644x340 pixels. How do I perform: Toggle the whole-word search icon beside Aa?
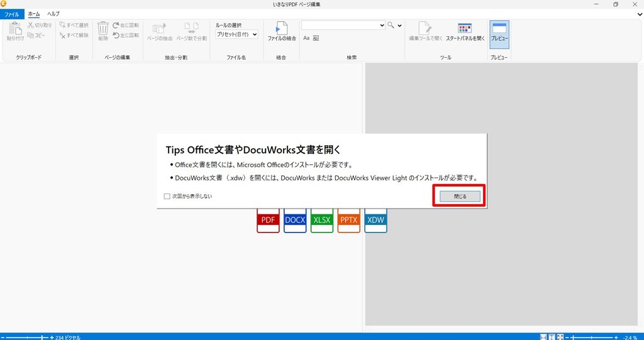pyautogui.click(x=316, y=38)
